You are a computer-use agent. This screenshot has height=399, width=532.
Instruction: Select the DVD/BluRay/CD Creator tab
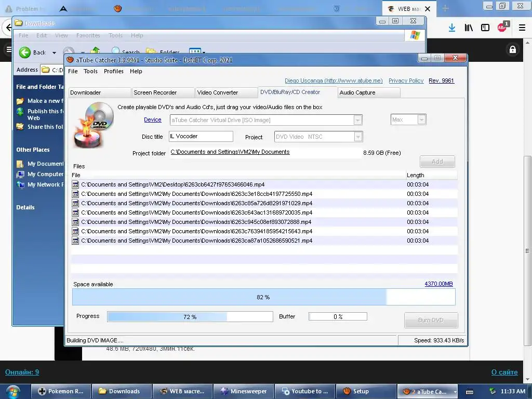[x=298, y=92]
